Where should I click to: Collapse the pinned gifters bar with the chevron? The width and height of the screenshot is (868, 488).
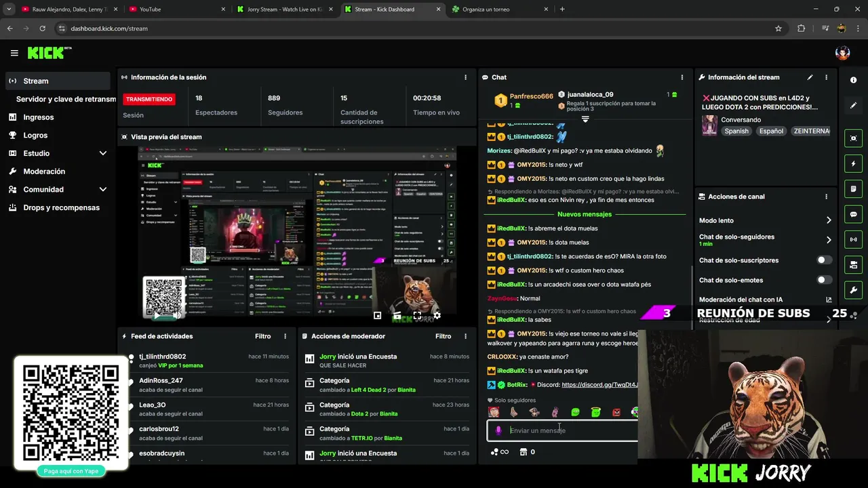point(585,119)
